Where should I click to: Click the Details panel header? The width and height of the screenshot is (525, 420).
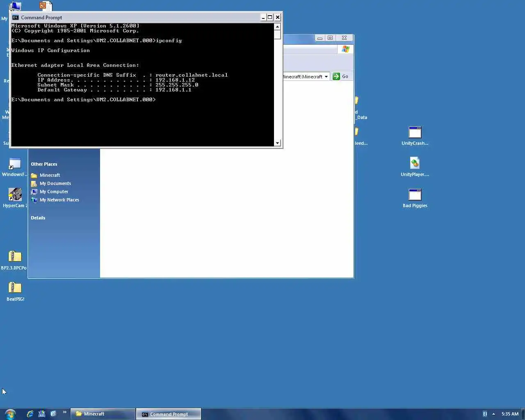click(38, 218)
